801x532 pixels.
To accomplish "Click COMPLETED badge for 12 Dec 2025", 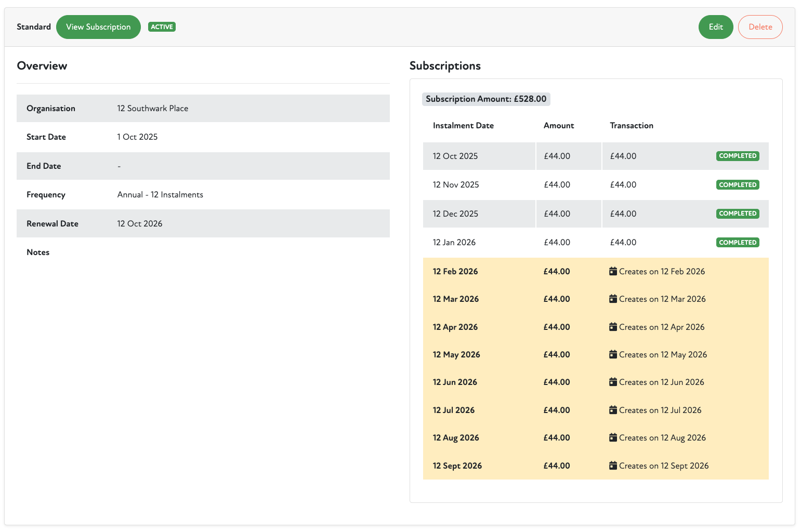I will [x=737, y=214].
